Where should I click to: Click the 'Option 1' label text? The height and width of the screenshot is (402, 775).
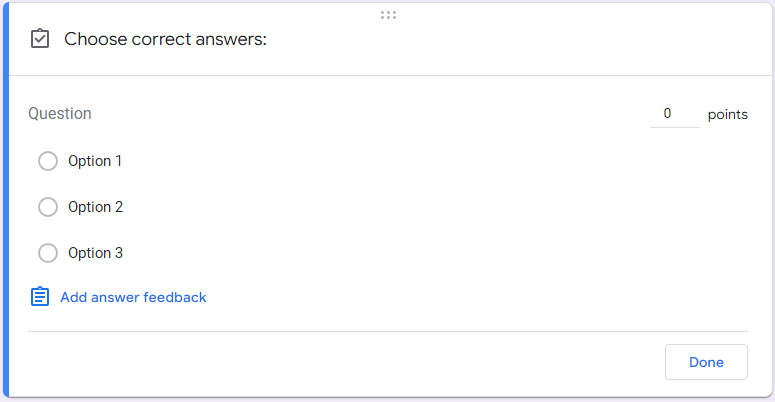pyautogui.click(x=95, y=161)
